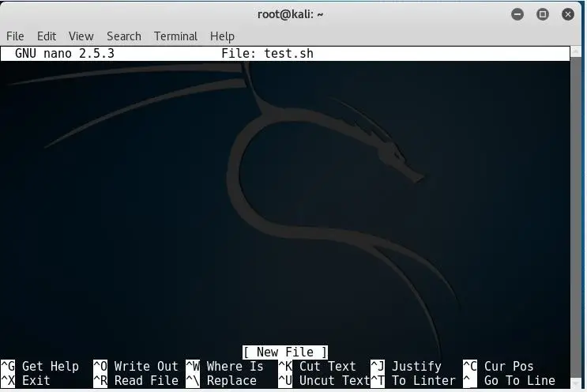Open the View menu
This screenshot has height=392, width=587.
coord(81,36)
